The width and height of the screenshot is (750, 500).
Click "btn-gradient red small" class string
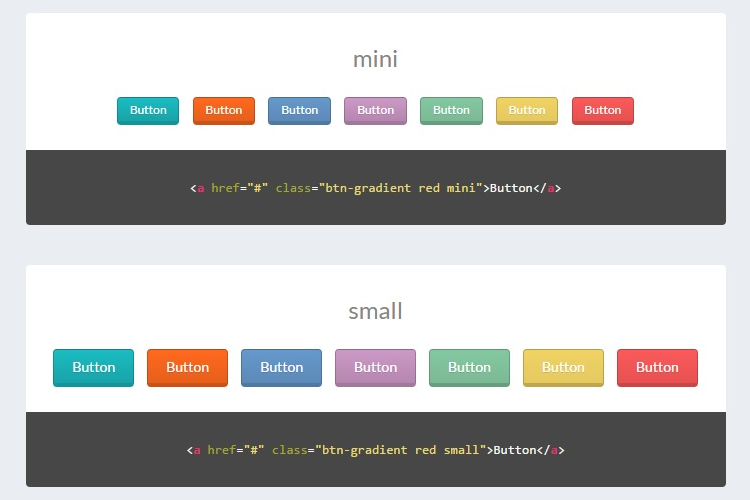coord(402,450)
